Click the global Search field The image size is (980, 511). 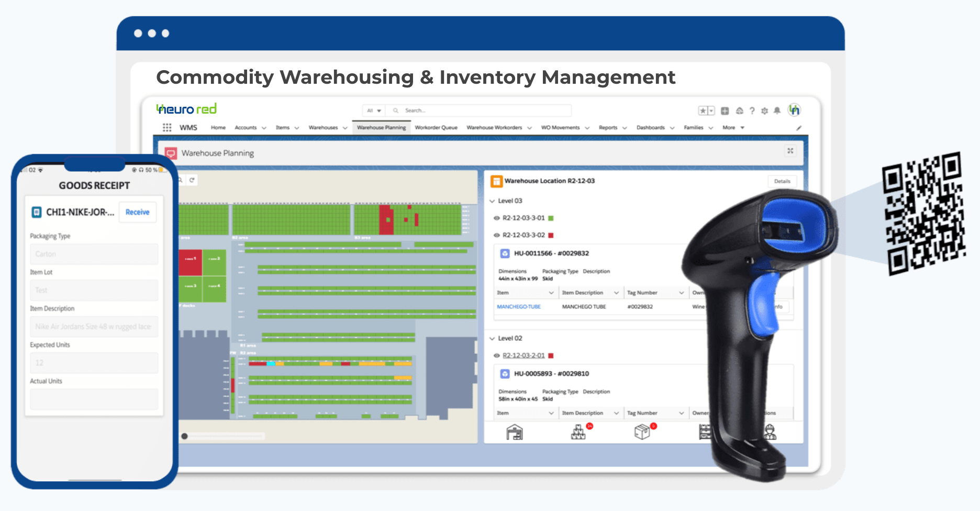point(478,110)
